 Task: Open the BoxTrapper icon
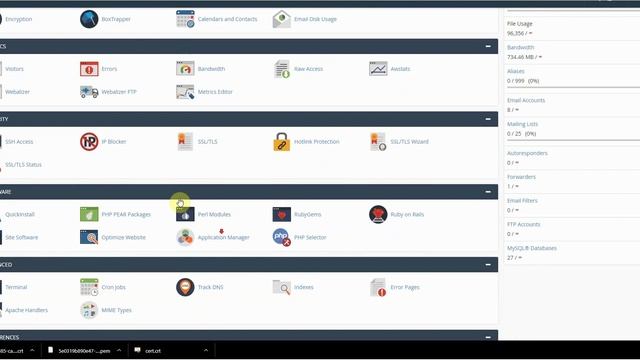[x=89, y=19]
